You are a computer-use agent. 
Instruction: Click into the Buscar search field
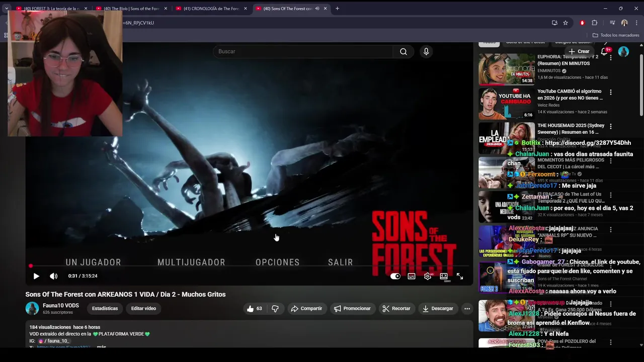pos(303,51)
